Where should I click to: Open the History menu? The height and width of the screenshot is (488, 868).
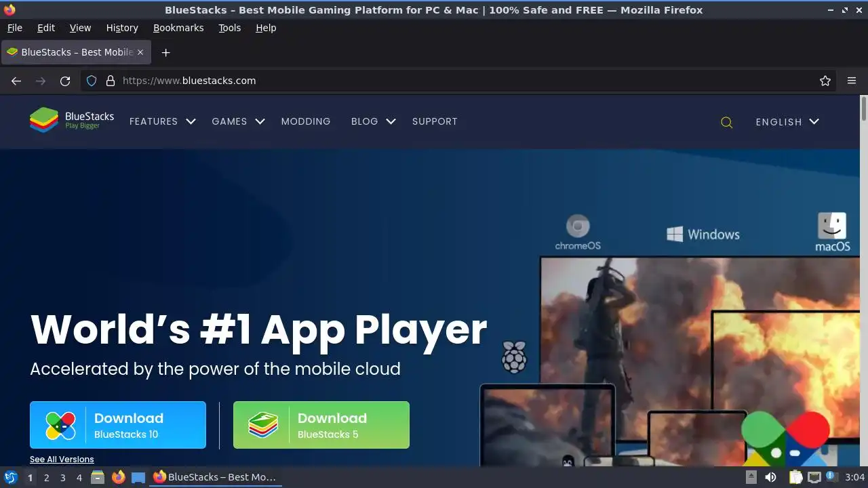click(x=122, y=28)
